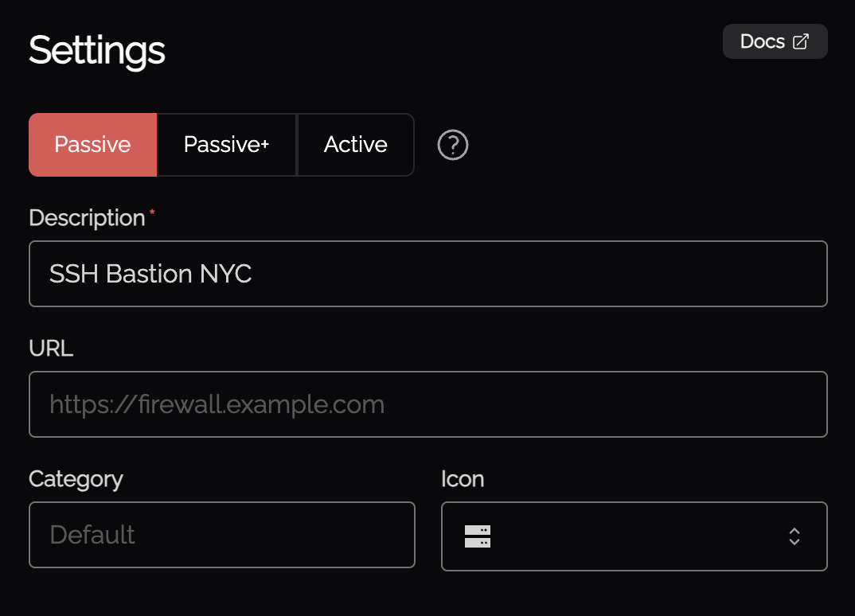Click the URL field label
This screenshot has height=616, width=855.
51,349
